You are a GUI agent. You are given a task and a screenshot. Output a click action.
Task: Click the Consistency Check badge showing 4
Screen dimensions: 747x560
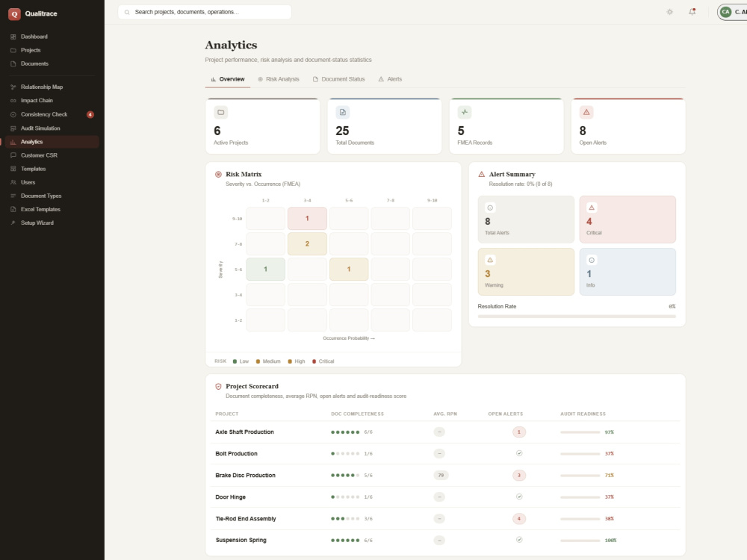point(90,114)
